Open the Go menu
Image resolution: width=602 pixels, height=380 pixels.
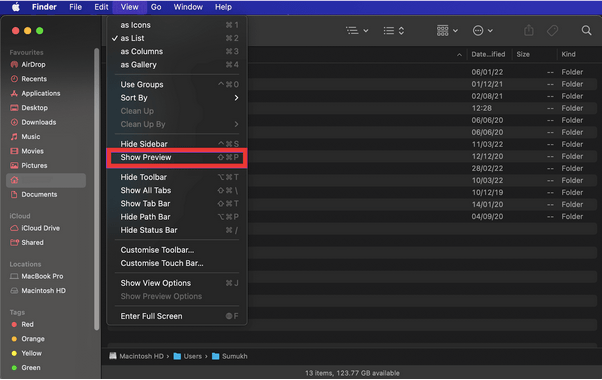point(156,7)
